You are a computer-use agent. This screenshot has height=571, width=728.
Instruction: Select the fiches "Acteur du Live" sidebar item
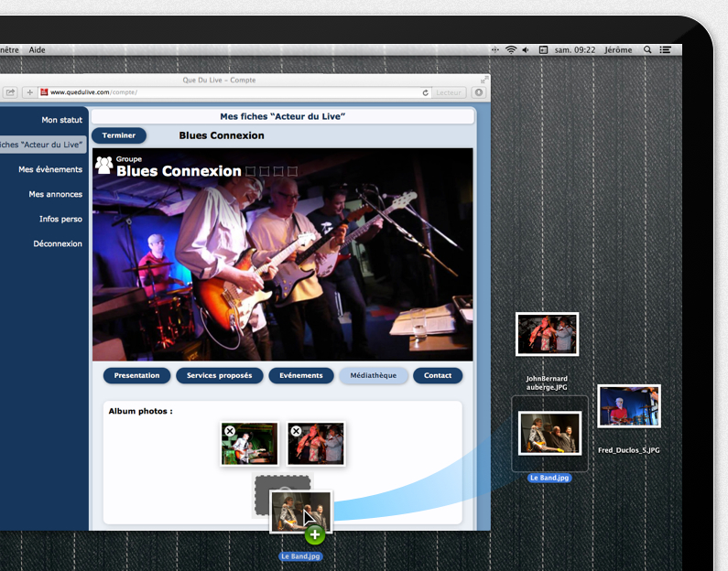pos(43,145)
